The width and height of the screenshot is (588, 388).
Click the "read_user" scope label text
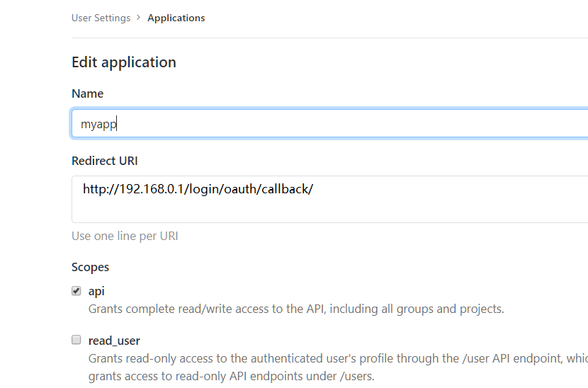tap(114, 341)
